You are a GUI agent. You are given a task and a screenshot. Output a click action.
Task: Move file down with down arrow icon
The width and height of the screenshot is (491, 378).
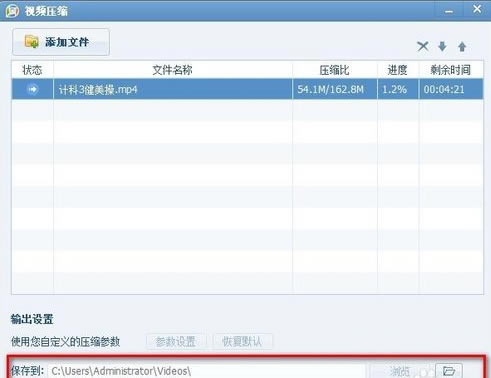coord(442,46)
